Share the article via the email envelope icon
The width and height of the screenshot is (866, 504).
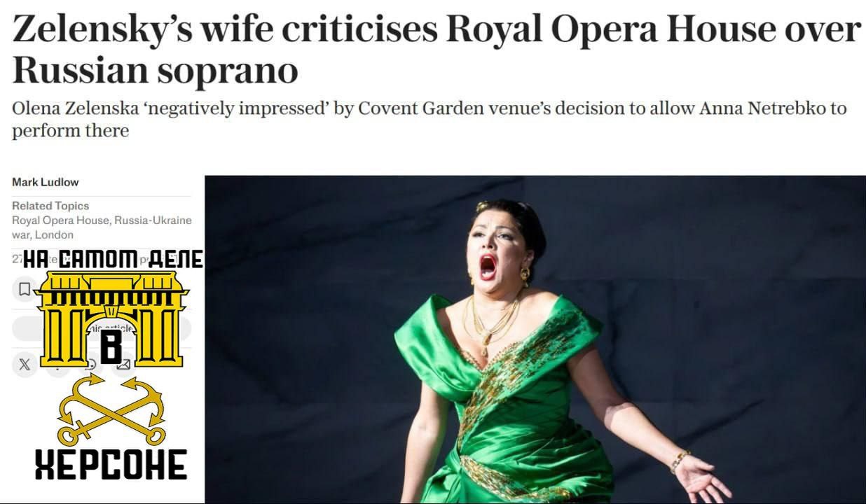coord(123,364)
